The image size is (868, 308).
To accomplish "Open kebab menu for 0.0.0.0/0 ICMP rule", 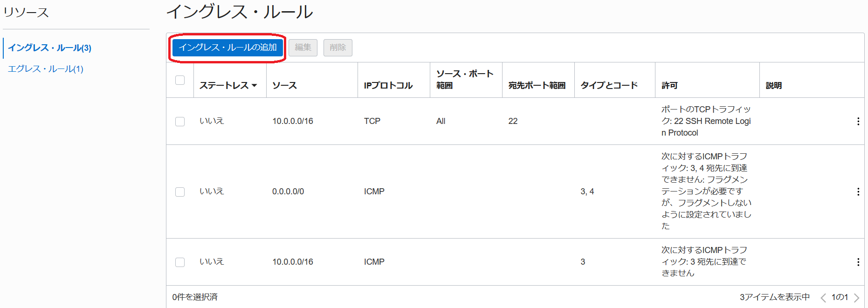I will point(858,192).
